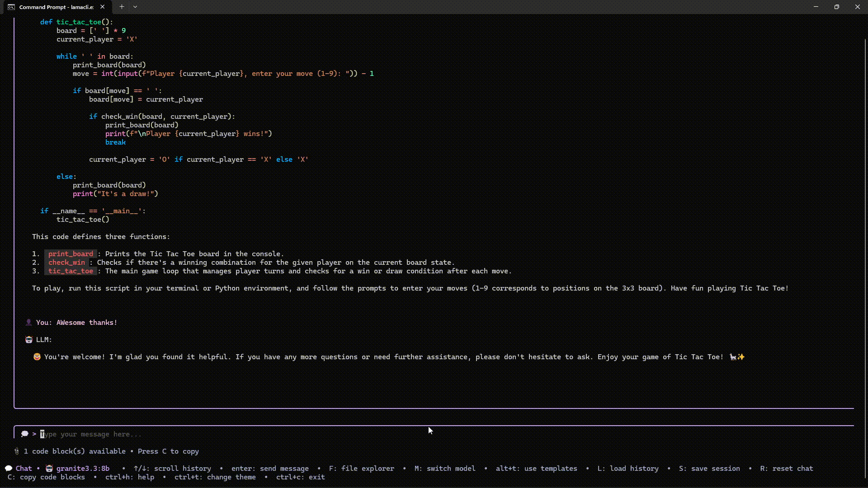Viewport: 868px width, 488px height.
Task: Click the 'R: reset chat' hint
Action: coord(786,469)
